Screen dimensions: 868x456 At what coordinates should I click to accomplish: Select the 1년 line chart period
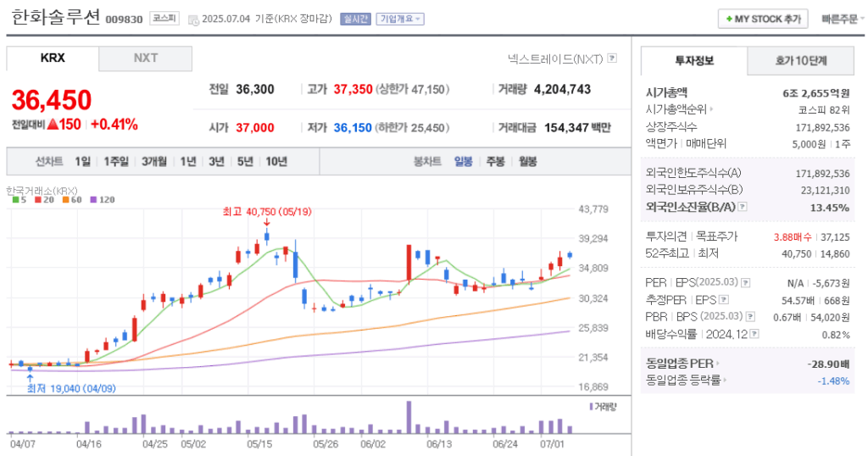point(188,162)
